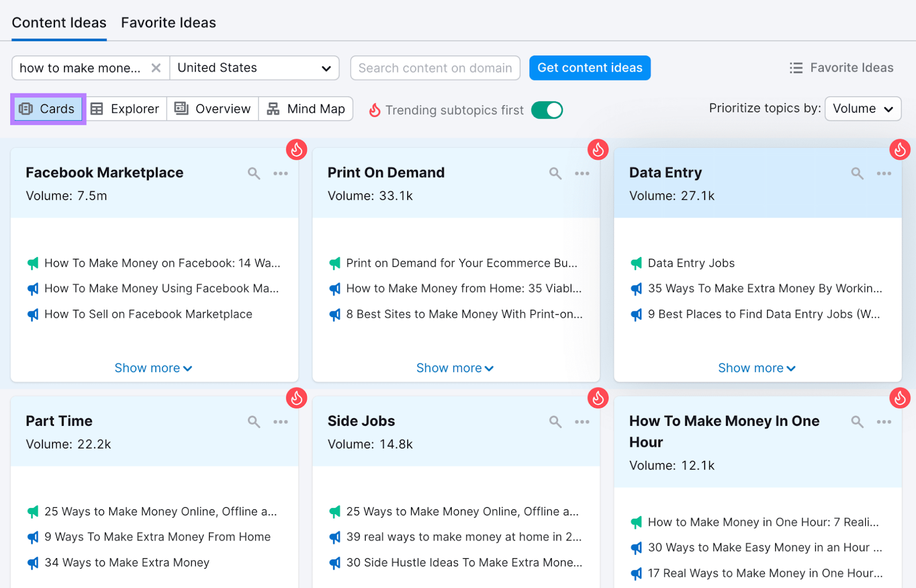Image resolution: width=916 pixels, height=588 pixels.
Task: Select the Content Ideas tab
Action: click(59, 22)
